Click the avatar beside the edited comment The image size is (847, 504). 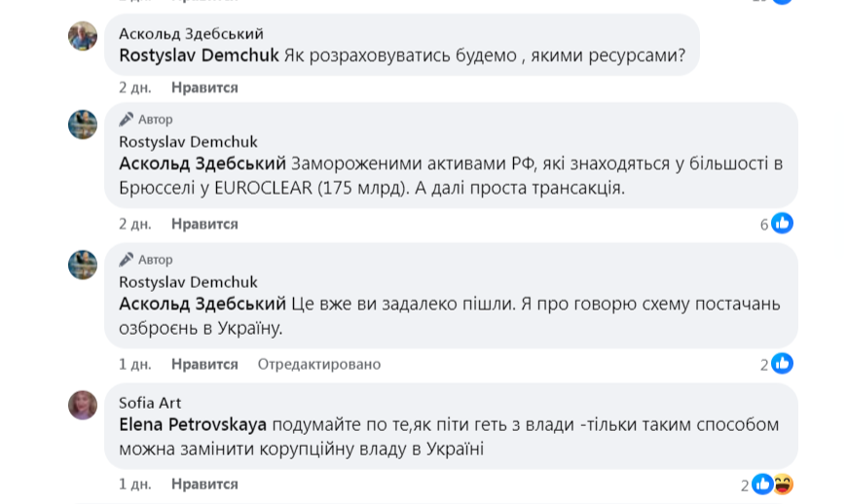[83, 265]
